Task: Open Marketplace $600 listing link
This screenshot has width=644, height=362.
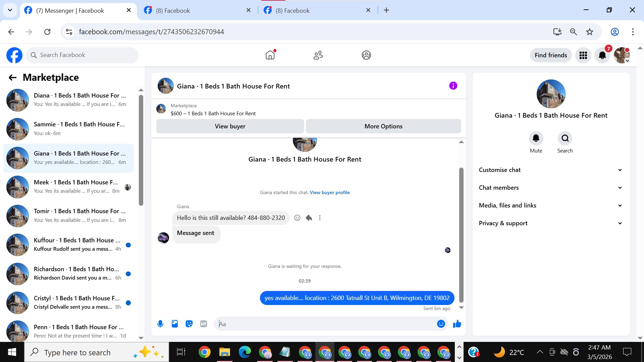Action: [x=213, y=114]
